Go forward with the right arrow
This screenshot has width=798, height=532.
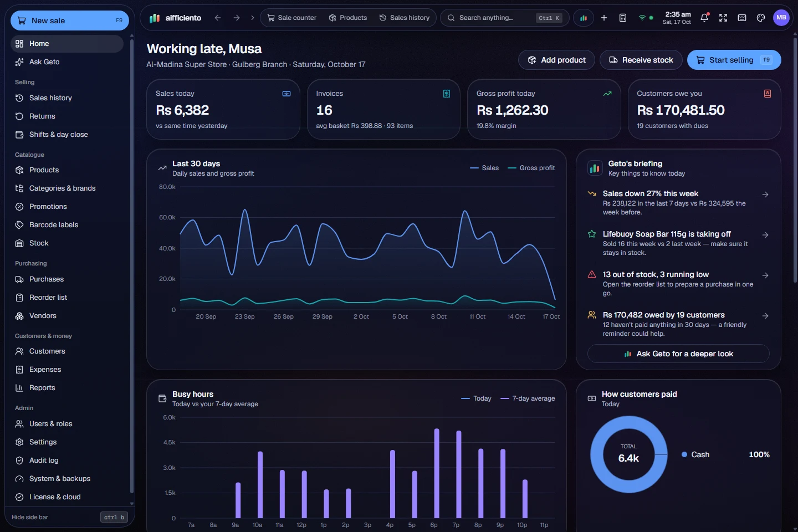pyautogui.click(x=237, y=18)
